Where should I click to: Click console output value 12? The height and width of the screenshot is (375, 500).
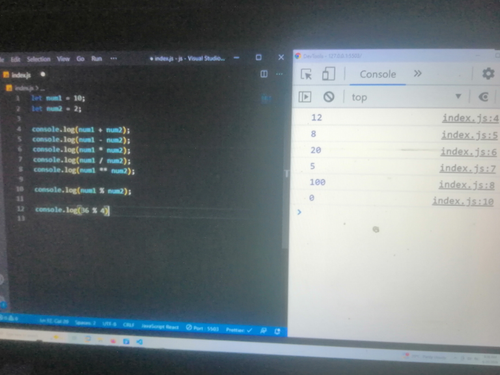coord(317,117)
